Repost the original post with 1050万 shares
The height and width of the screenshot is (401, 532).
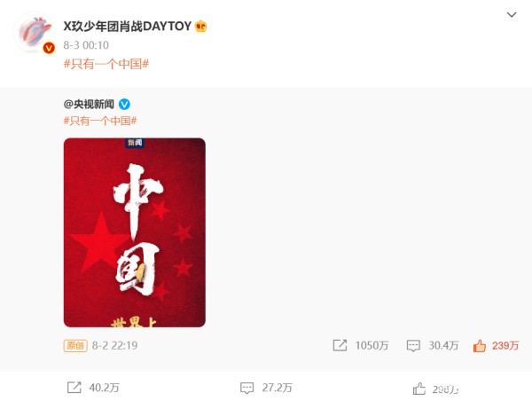point(361,345)
